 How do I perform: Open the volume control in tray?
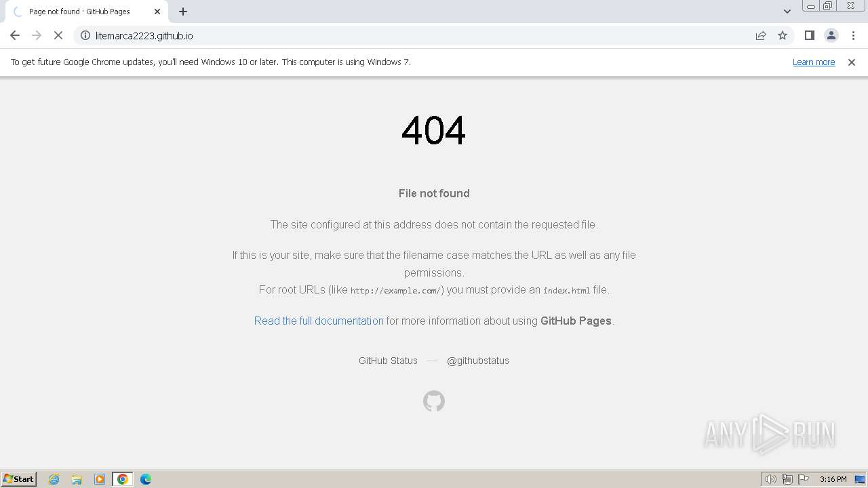[x=771, y=479]
